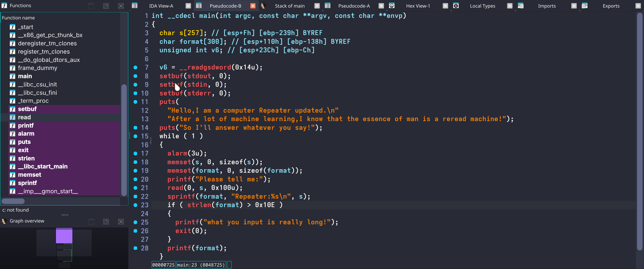Open the Local Types tab
Screen dimensions: 644x269
pyautogui.click(x=482, y=6)
